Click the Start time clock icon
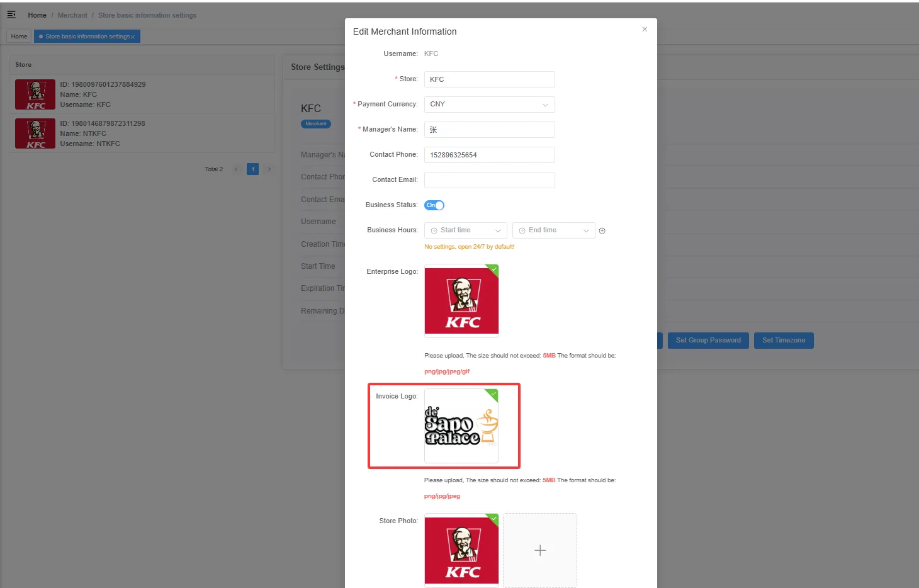 point(434,231)
